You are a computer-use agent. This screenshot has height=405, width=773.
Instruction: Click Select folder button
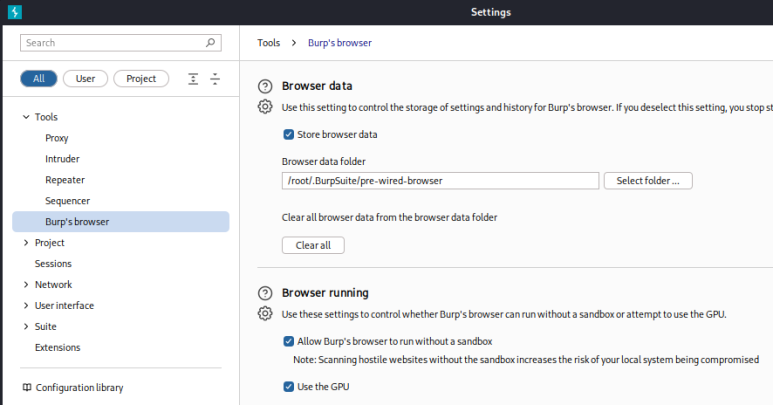tap(648, 181)
